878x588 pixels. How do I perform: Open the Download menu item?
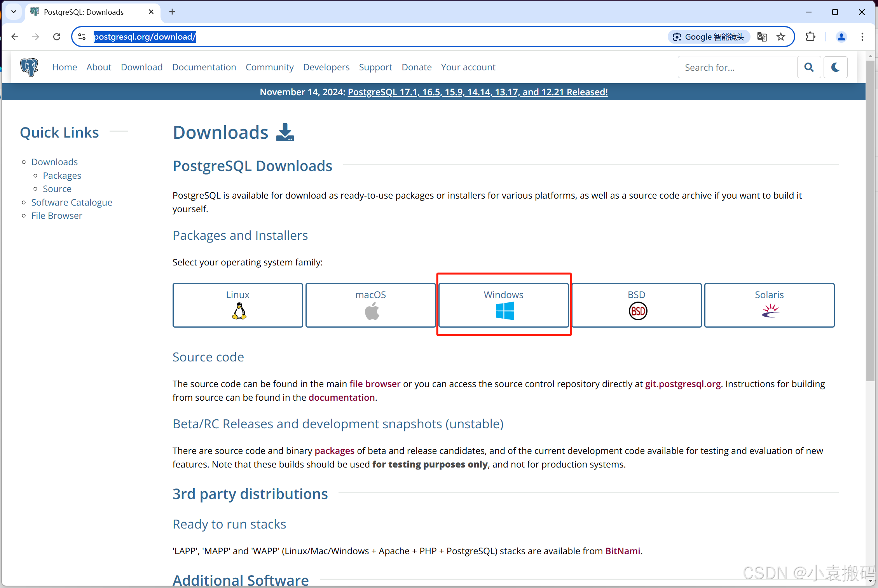141,66
